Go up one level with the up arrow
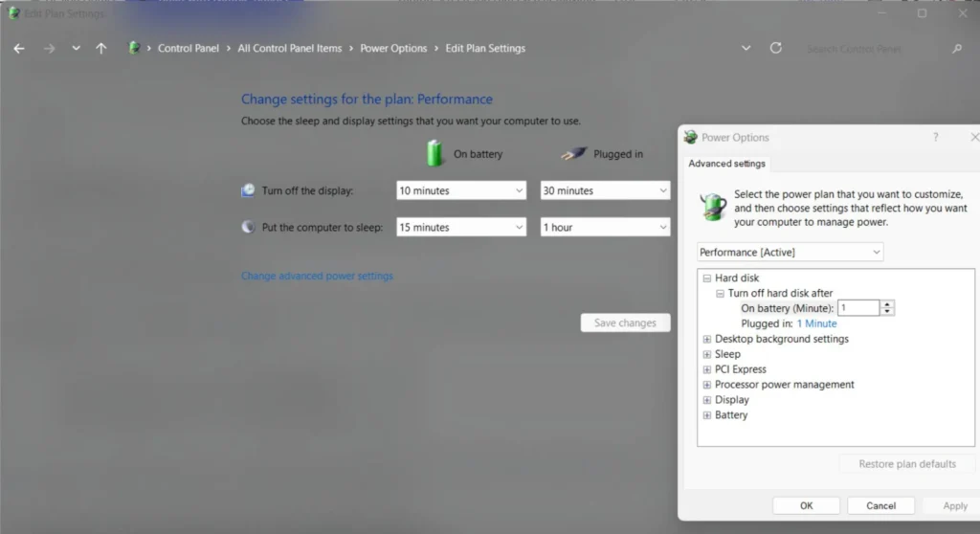The image size is (980, 534). coord(101,48)
